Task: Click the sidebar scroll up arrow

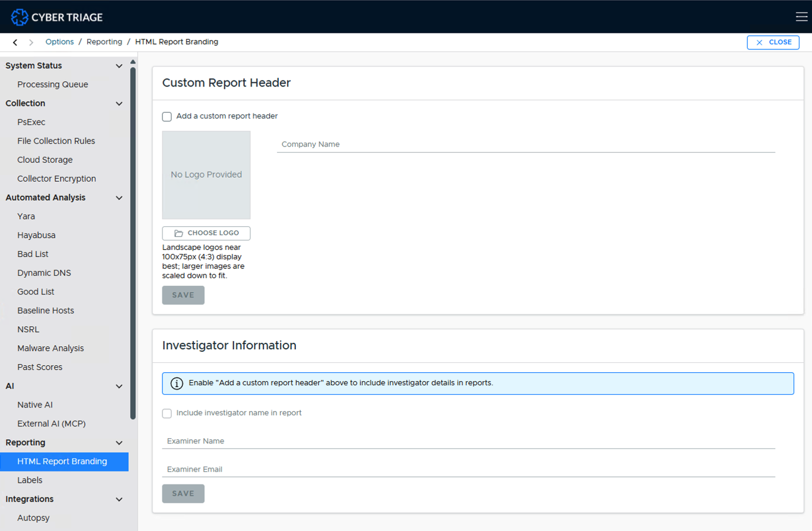Action: click(133, 62)
